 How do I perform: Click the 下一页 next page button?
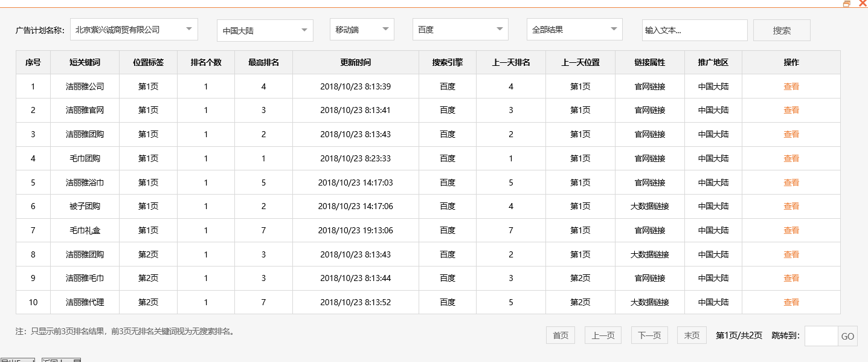[x=649, y=334]
